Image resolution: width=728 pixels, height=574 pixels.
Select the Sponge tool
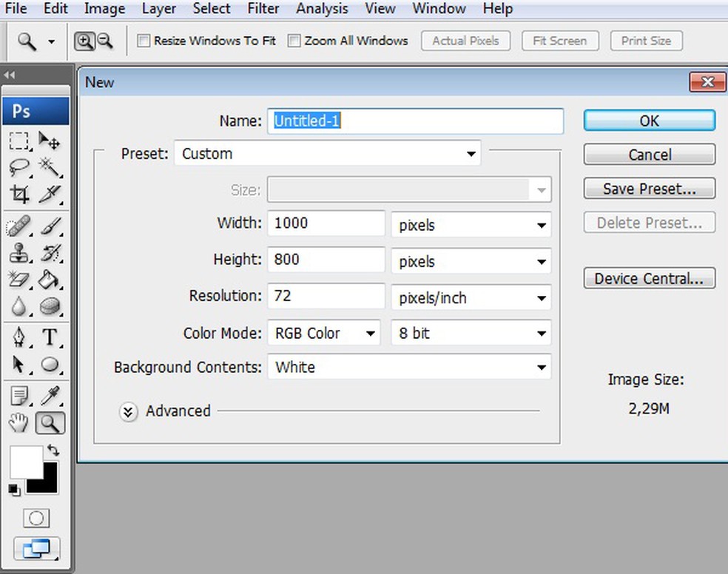[x=50, y=307]
